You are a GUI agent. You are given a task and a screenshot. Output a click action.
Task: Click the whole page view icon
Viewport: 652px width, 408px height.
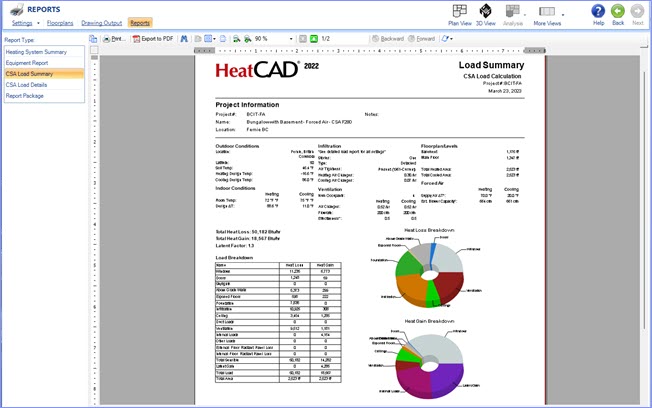tap(223, 39)
